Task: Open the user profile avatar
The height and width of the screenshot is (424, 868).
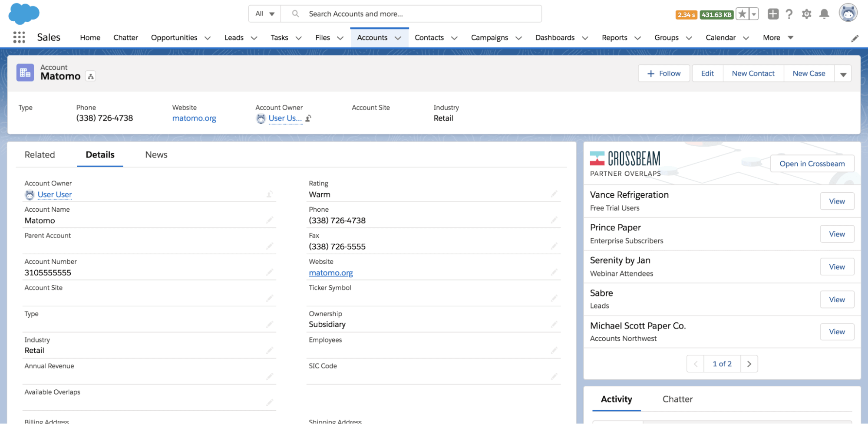Action: [848, 13]
